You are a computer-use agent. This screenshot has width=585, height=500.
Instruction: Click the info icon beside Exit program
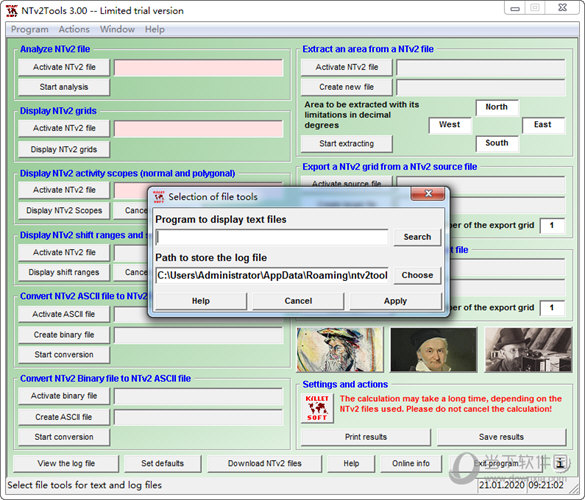[x=560, y=463]
